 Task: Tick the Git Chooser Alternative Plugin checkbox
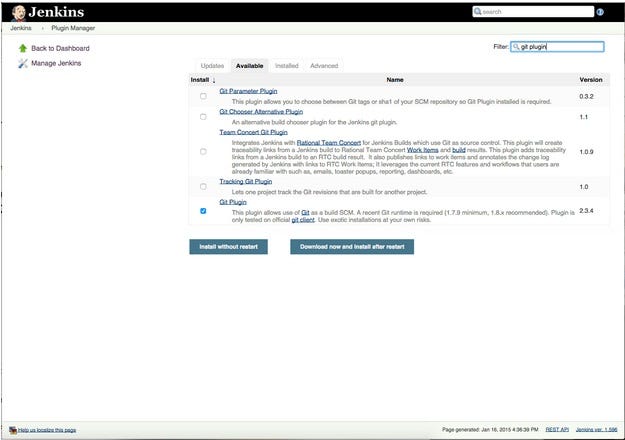tap(203, 117)
